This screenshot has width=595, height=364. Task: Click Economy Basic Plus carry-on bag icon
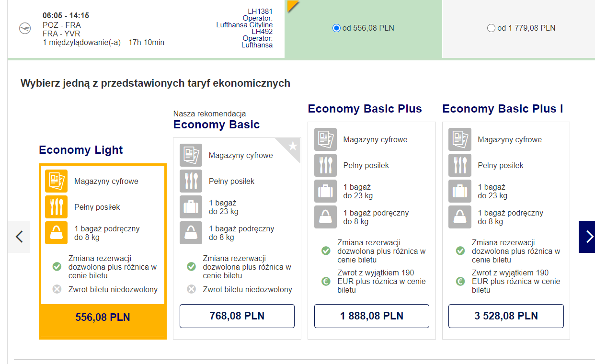[326, 217]
